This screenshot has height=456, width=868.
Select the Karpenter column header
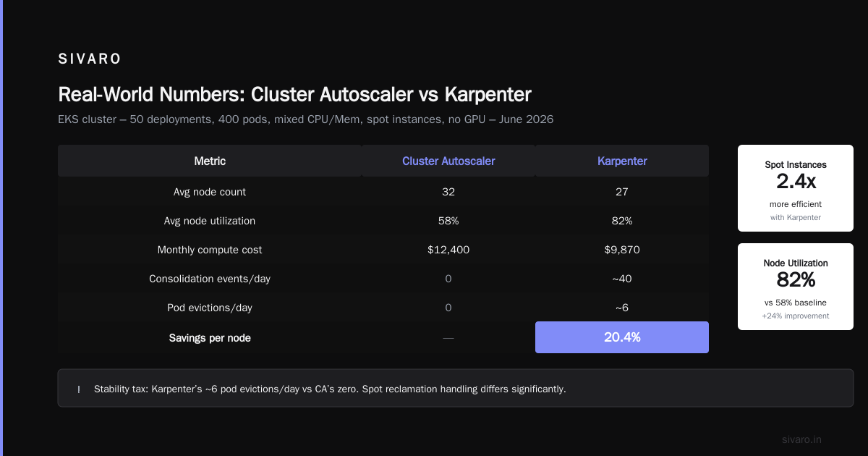tap(622, 161)
